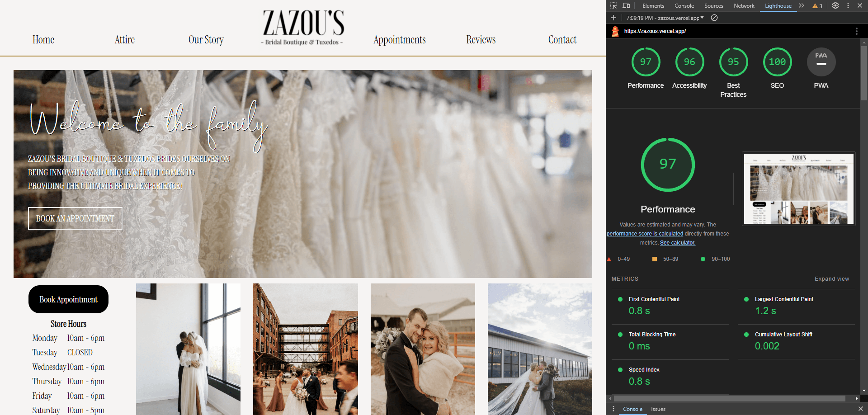The width and height of the screenshot is (868, 415).
Task: Click First Contentful Paint metric
Action: pos(670,306)
